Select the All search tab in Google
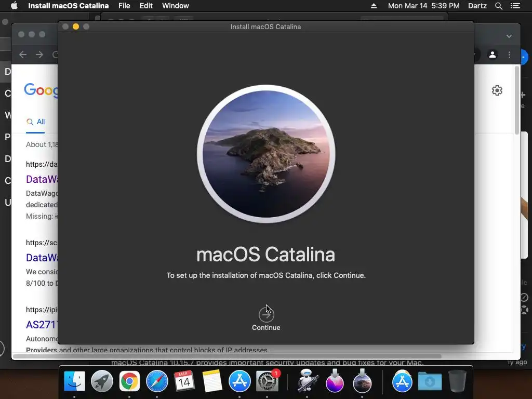 coord(36,122)
